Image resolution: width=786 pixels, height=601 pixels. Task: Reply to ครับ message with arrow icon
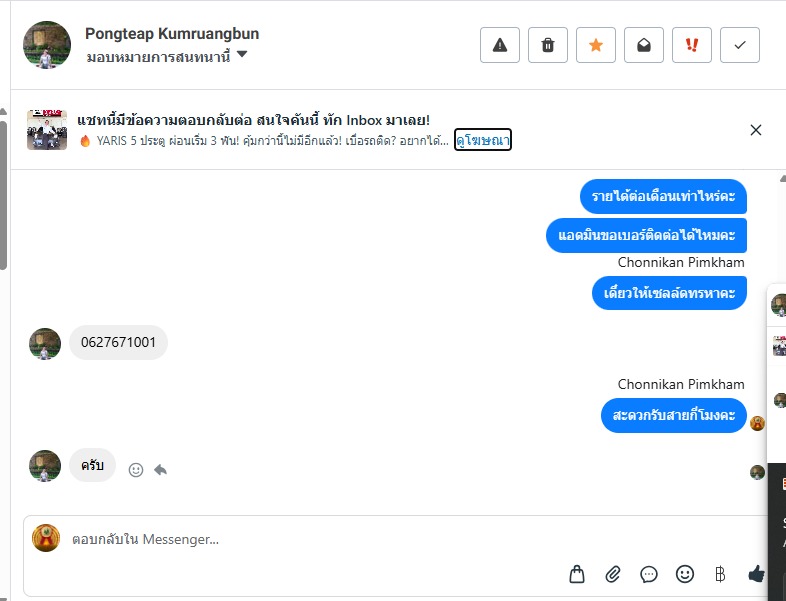(x=160, y=470)
